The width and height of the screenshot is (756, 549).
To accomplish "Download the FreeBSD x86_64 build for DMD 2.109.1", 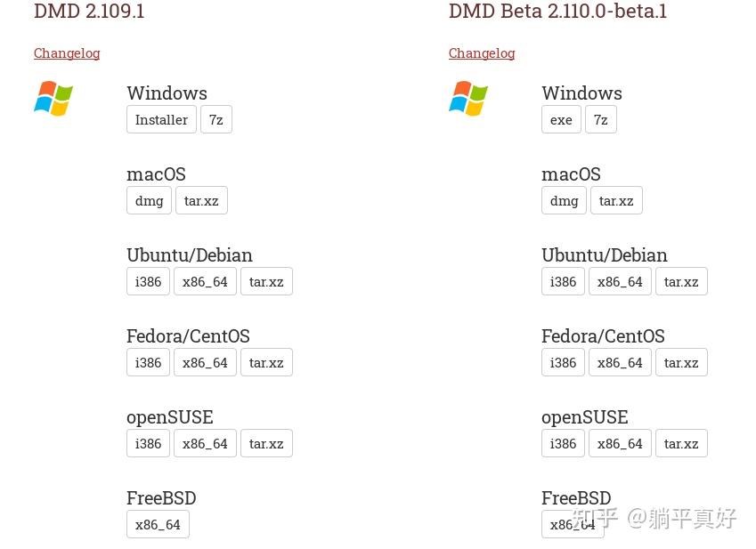I will [158, 524].
